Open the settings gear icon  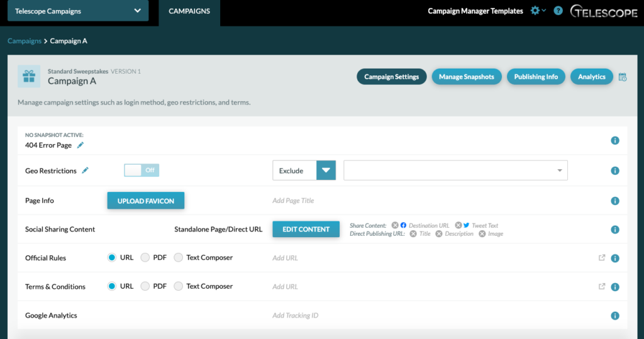click(535, 11)
